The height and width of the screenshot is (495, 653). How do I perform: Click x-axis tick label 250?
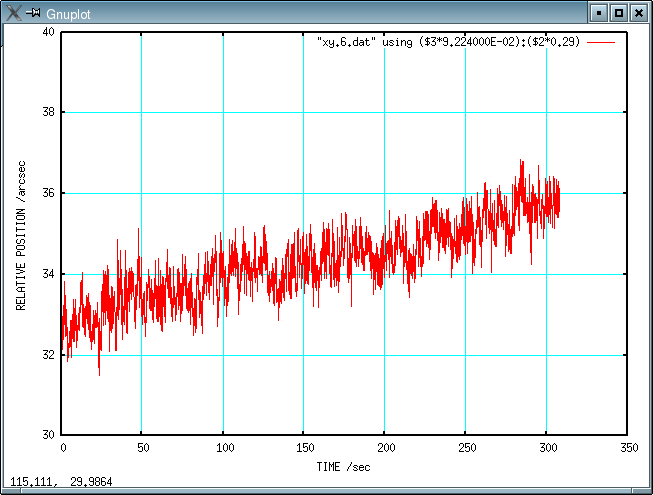tap(467, 448)
